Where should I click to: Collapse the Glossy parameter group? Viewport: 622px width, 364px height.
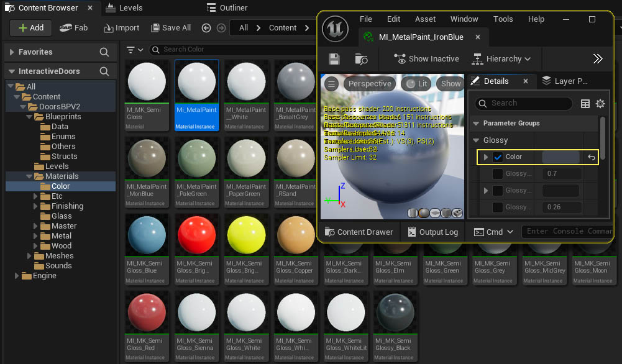476,140
